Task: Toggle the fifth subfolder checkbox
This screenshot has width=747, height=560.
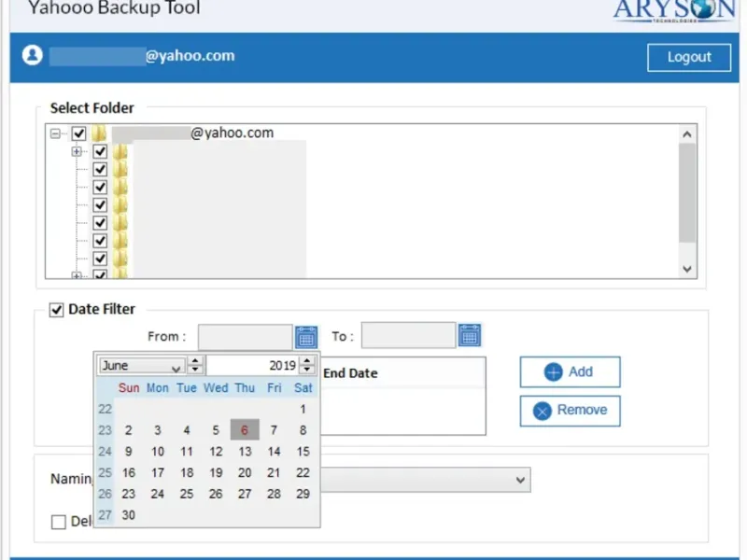Action: tap(100, 223)
